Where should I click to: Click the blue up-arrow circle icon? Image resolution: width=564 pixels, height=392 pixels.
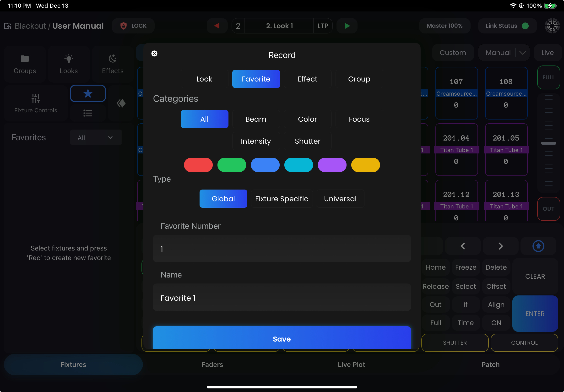pos(538,246)
